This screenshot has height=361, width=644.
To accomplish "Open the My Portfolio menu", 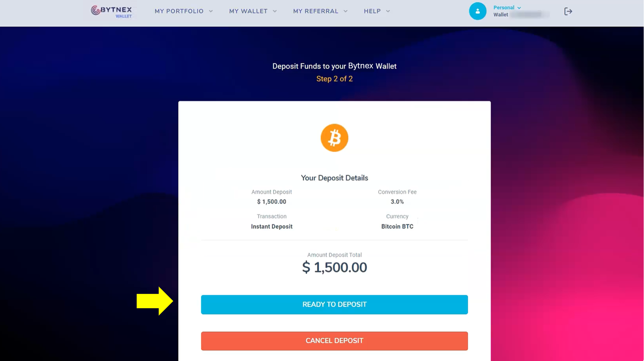I will point(179,11).
